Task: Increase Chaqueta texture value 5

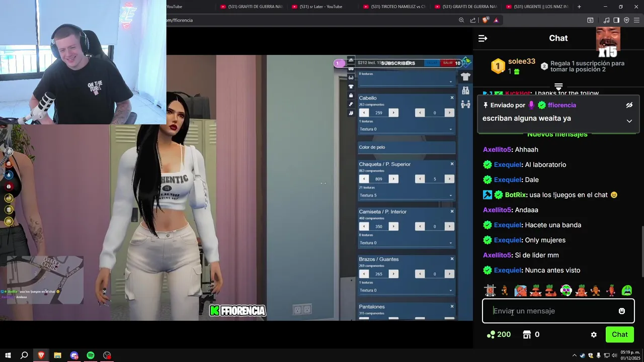Action: pyautogui.click(x=449, y=179)
